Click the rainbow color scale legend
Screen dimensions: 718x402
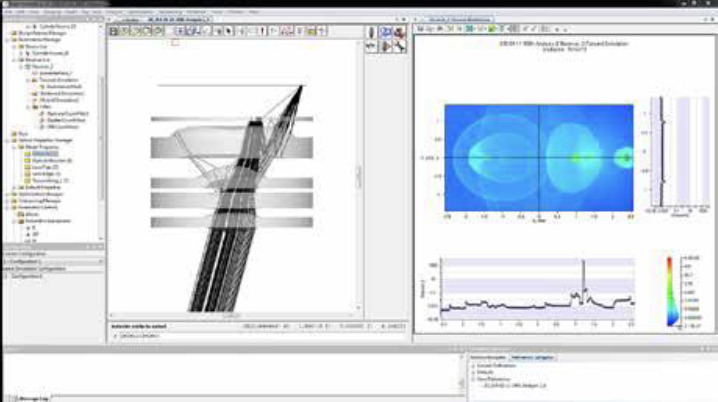coord(672,290)
